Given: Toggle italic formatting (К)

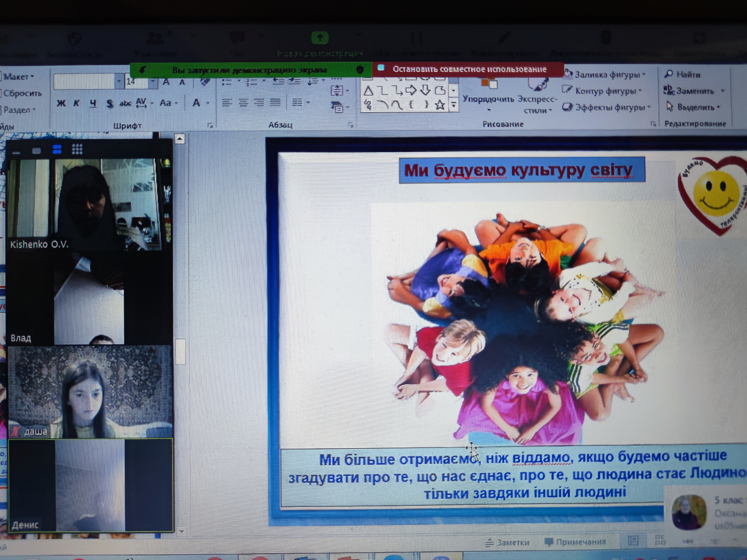Looking at the screenshot, I should click(x=77, y=103).
